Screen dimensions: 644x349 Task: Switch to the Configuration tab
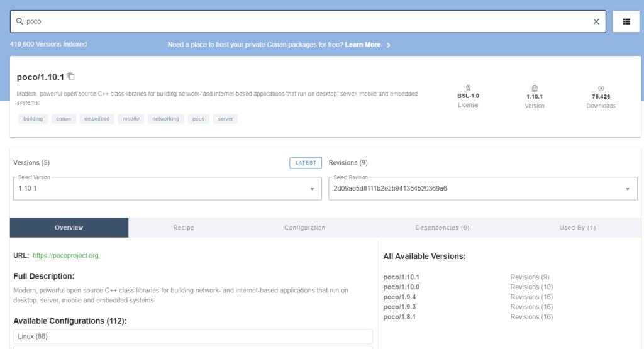point(304,228)
